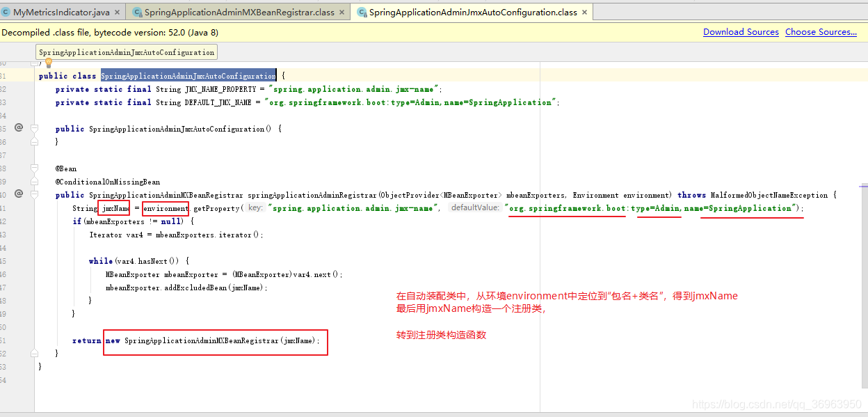Click the 'Decompiled .class file, bytecode version: 52.0 (Java 8)' banner text
The image size is (868, 417).
coord(110,32)
